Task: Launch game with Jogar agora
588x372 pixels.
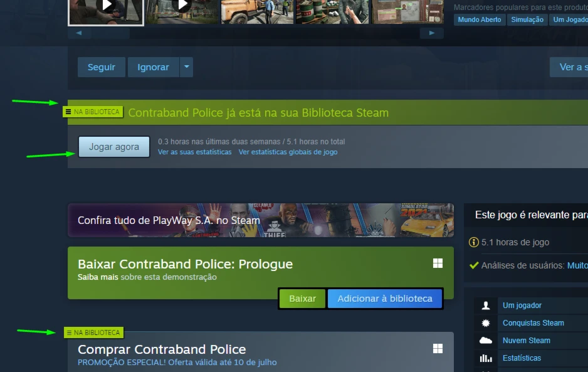Action: [114, 147]
